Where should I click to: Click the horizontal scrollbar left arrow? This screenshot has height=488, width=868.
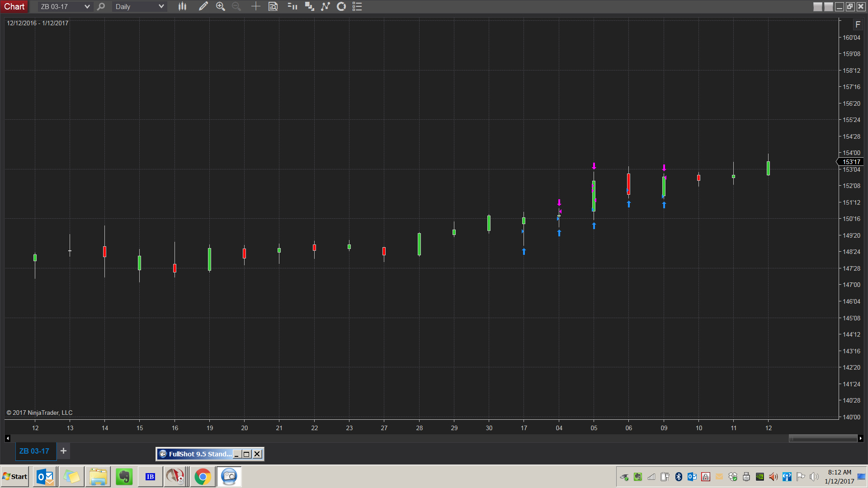point(8,438)
